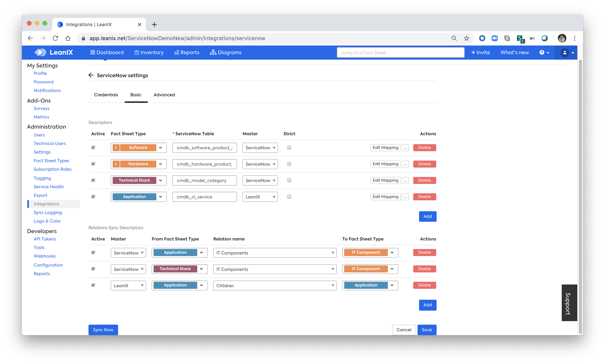Open Sync Logging in the sidebar
The width and height of the screenshot is (605, 364).
tap(48, 212)
